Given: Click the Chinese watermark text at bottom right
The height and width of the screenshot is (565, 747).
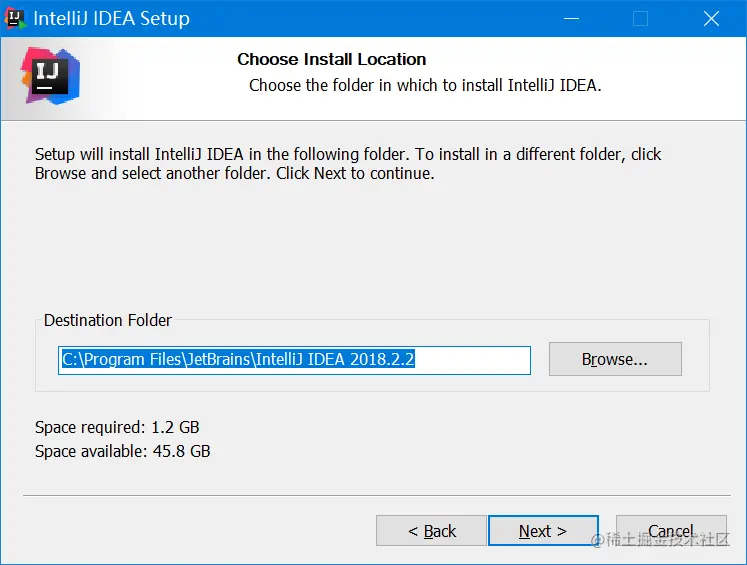Looking at the screenshot, I should click(662, 541).
